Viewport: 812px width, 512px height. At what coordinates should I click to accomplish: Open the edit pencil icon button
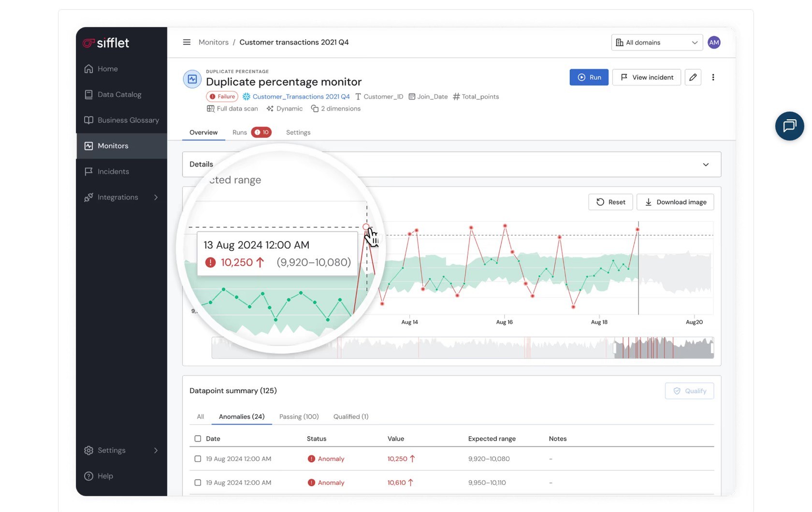pyautogui.click(x=693, y=77)
